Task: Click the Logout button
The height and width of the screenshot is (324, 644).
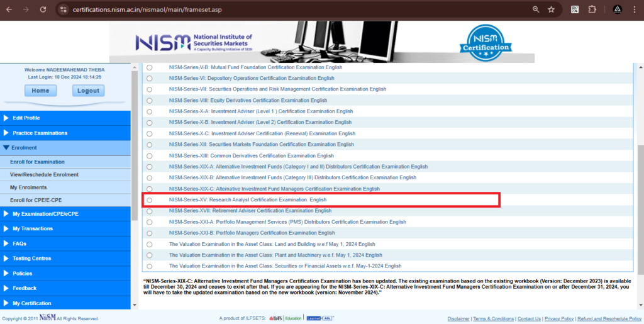Action: [88, 91]
